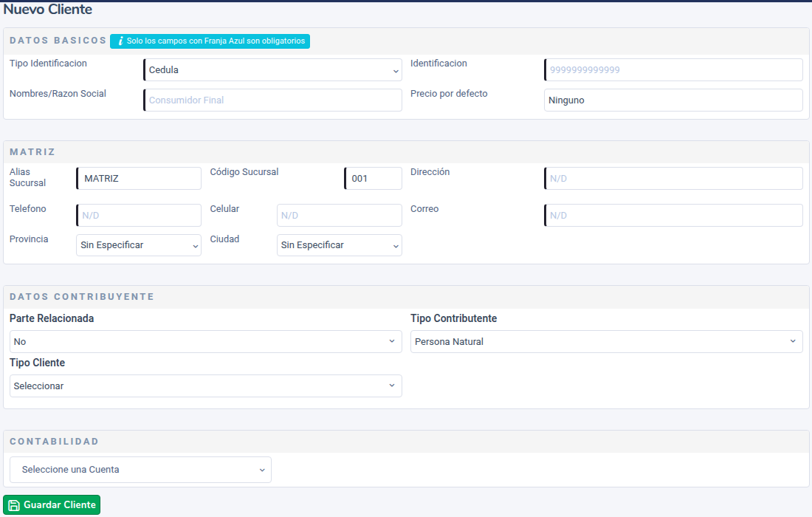Click the Tipo Cliente label

coord(38,363)
